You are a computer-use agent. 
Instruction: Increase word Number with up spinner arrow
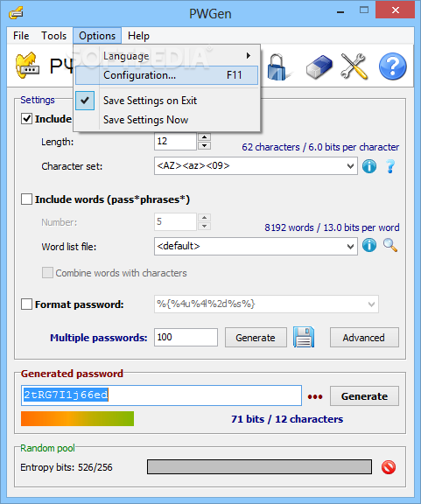[x=204, y=218]
